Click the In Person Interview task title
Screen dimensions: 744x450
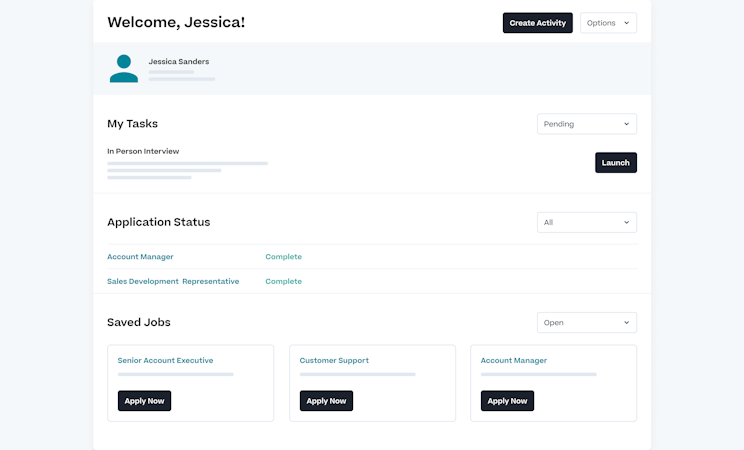[x=143, y=151]
